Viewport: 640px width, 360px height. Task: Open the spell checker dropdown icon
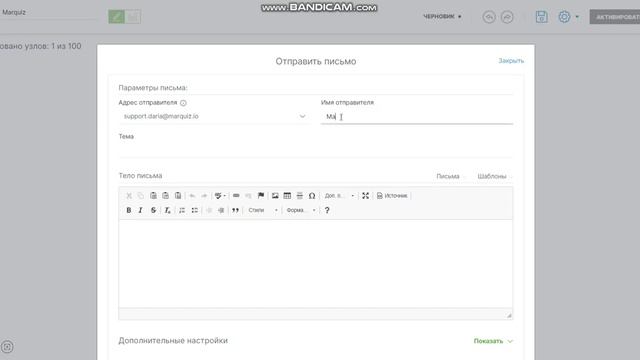click(x=220, y=196)
